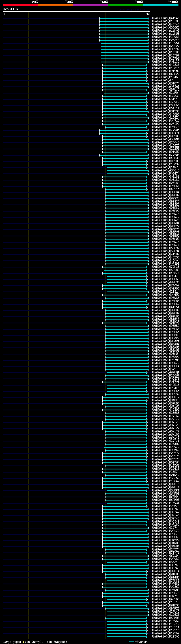Select the UniRef100_Q3LFQ4 label
This screenshot has height=644, width=181.
[166, 93]
